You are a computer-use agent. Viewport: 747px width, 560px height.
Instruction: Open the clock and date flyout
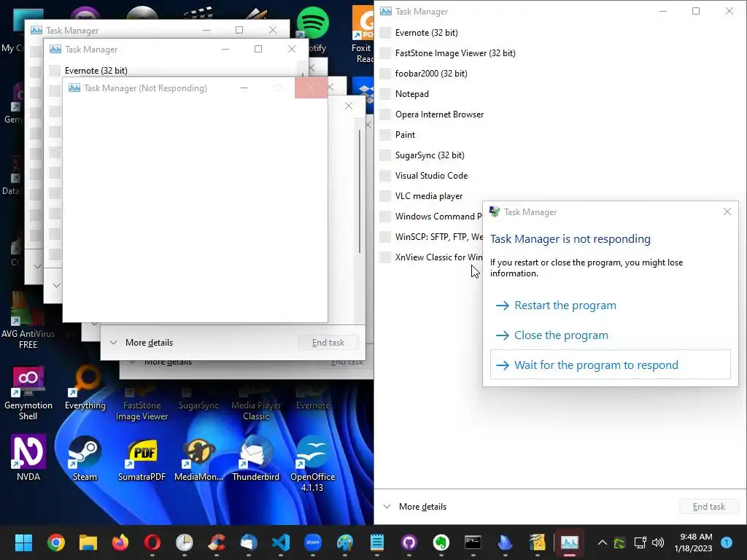(693, 542)
